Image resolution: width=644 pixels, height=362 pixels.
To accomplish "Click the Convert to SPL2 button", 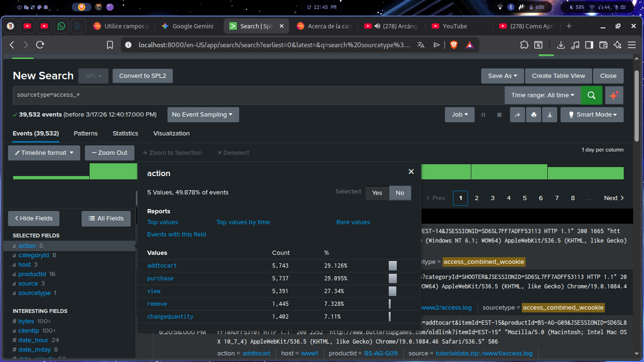I will click(142, 76).
